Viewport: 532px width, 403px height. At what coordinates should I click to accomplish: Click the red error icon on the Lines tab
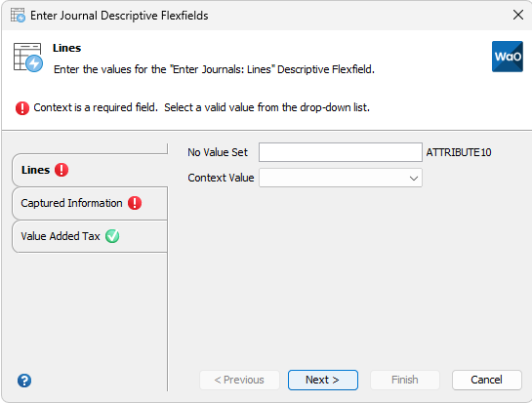(61, 170)
